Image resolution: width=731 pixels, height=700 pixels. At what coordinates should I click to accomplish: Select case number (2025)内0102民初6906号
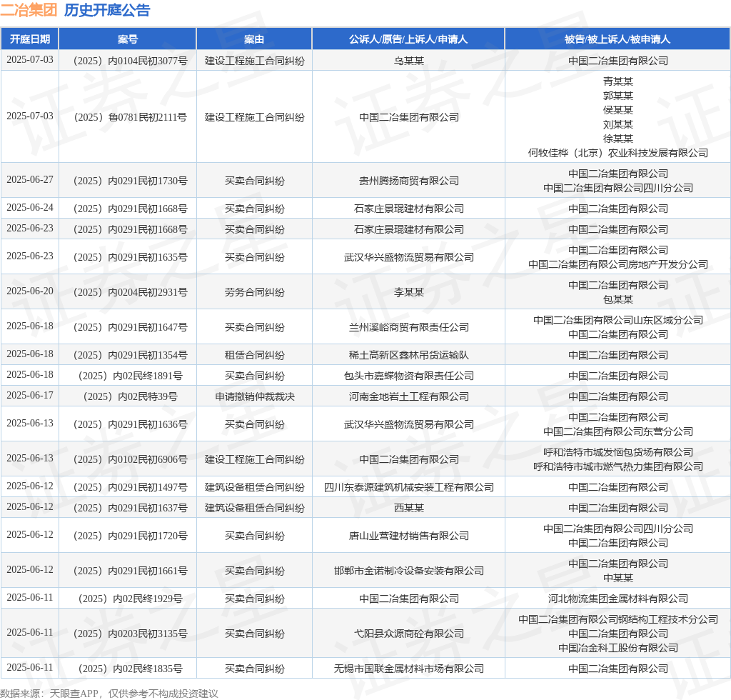click(x=131, y=459)
